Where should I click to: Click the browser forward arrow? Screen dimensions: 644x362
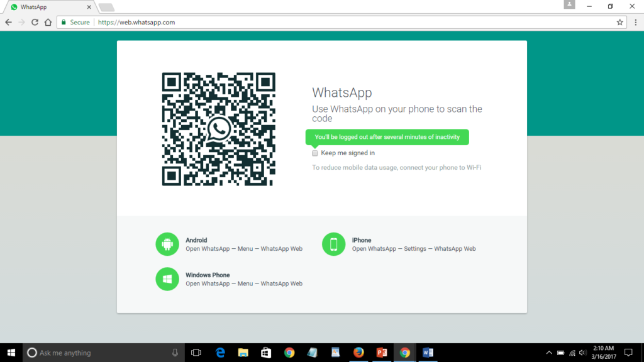coord(22,22)
